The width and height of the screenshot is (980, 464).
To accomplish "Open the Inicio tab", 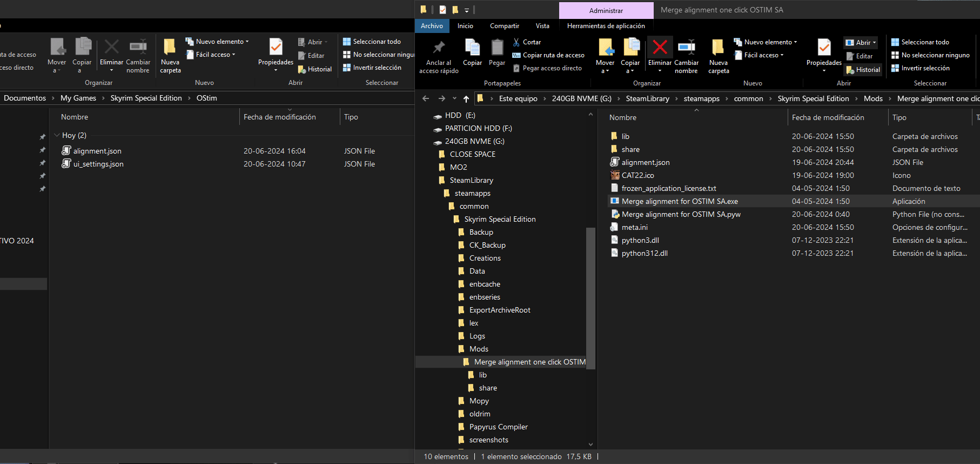I will coord(465,26).
